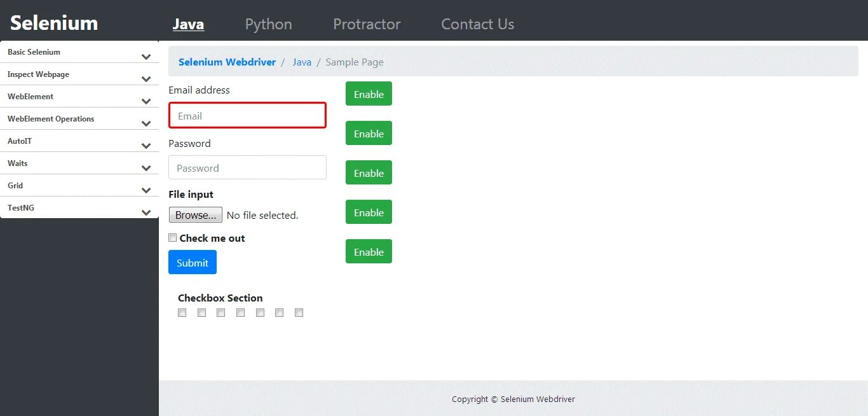Open the TestNG sidebar item
The width and height of the screenshot is (868, 416).
pyautogui.click(x=79, y=208)
